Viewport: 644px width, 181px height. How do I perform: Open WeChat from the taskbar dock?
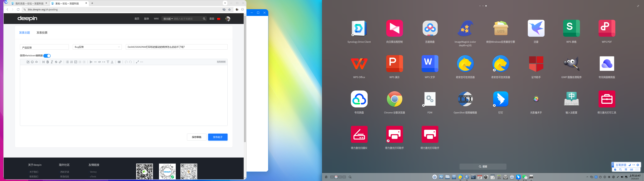525,177
